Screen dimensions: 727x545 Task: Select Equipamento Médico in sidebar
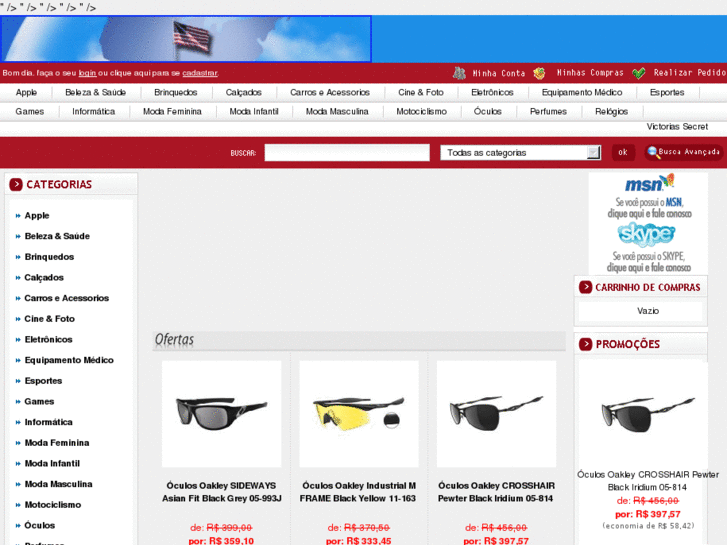point(69,360)
